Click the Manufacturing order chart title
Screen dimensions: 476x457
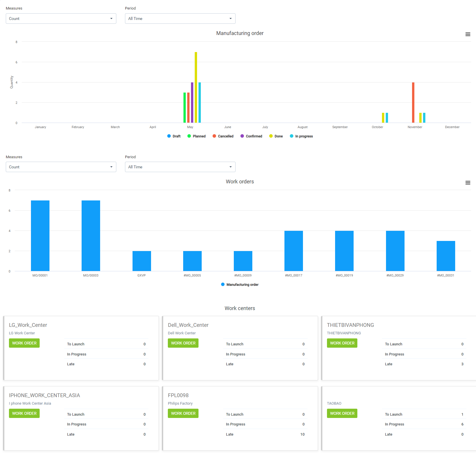(x=240, y=33)
